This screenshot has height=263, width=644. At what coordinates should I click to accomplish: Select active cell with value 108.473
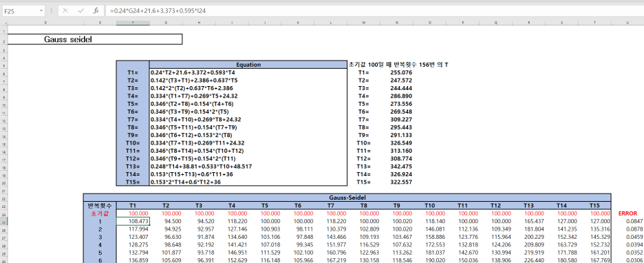tap(133, 221)
